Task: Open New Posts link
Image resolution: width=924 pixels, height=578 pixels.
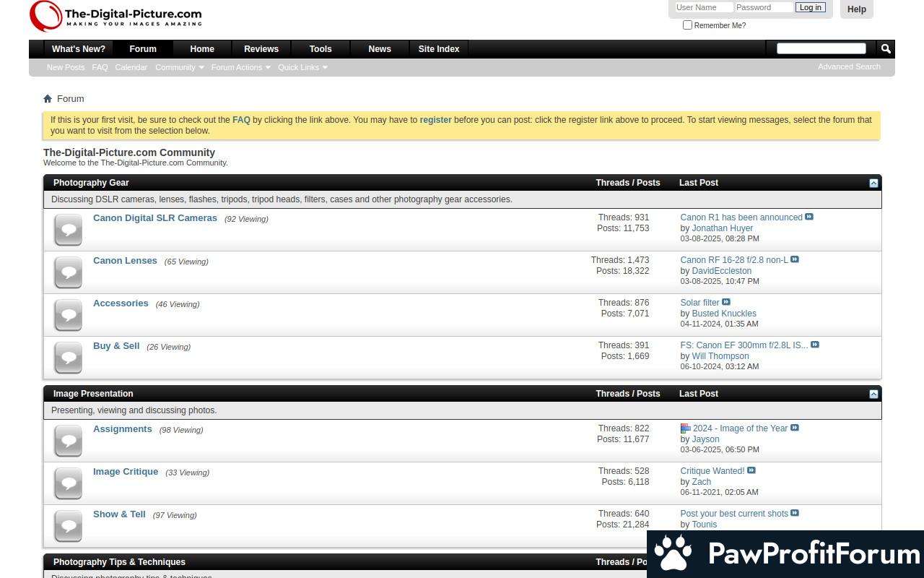Action: click(x=66, y=67)
